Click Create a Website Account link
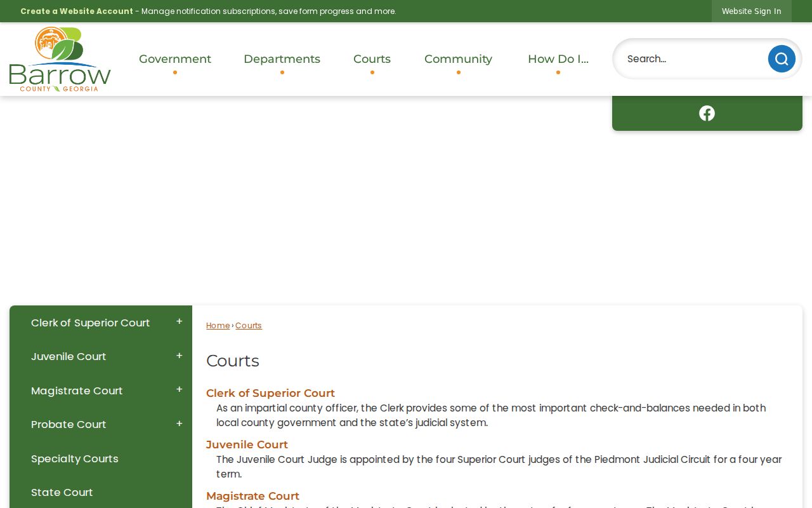The image size is (812, 508). tap(77, 11)
